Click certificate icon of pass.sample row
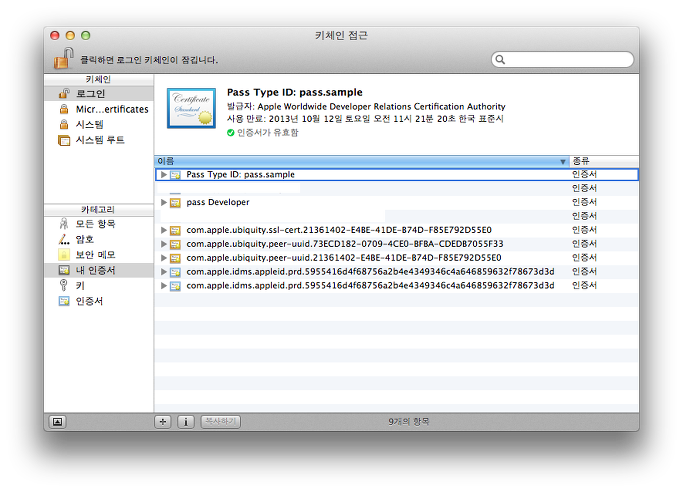The image size is (683, 492). click(x=176, y=175)
